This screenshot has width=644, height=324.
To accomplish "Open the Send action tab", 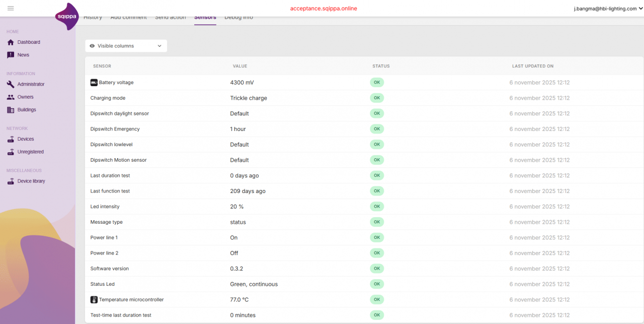I will pos(170,18).
